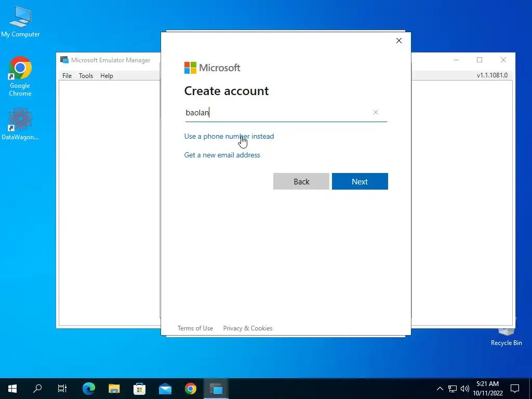The width and height of the screenshot is (532, 399).
Task: Click the Microsoft logo in dialog
Action: coord(212,68)
